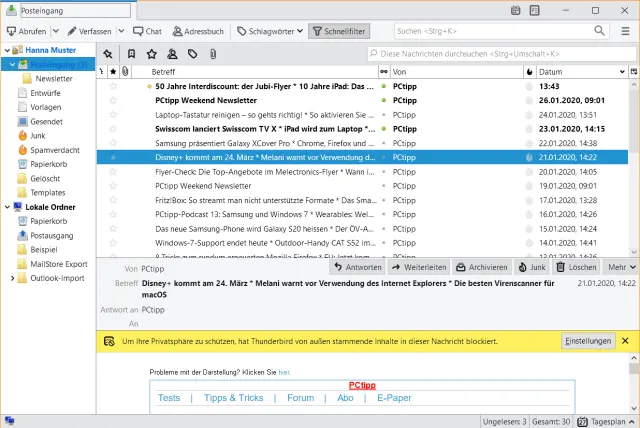The width and height of the screenshot is (640, 428).
Task: Open Einstellungen for blocked content
Action: pyautogui.click(x=588, y=341)
